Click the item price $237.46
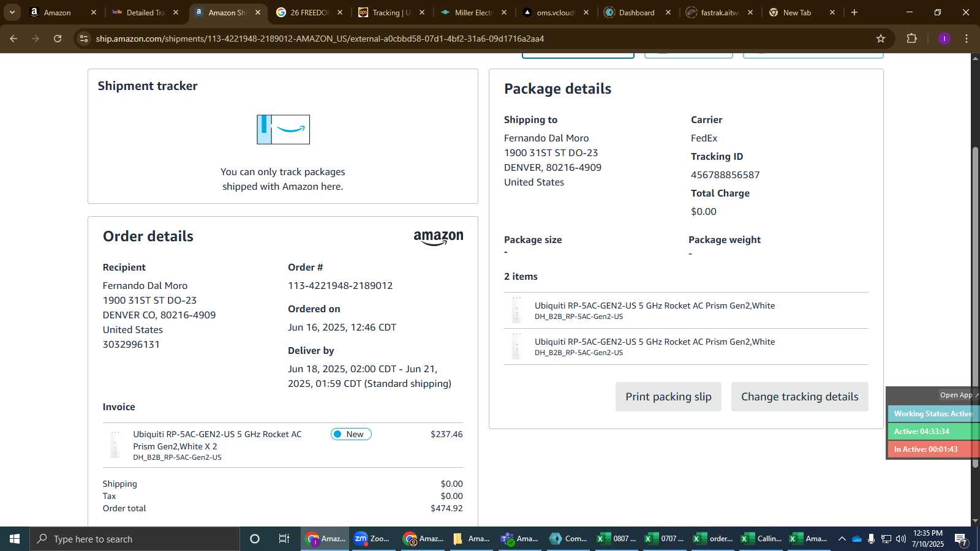The image size is (980, 551). pyautogui.click(x=447, y=434)
